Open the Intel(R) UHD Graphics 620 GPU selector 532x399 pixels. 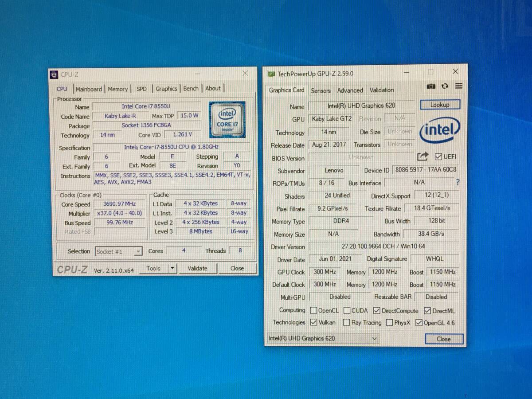point(323,339)
